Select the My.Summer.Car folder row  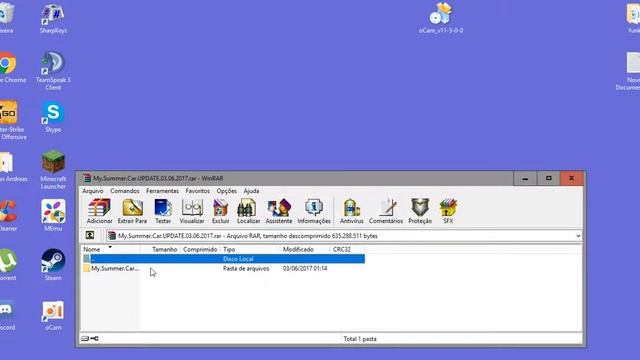tap(223, 268)
